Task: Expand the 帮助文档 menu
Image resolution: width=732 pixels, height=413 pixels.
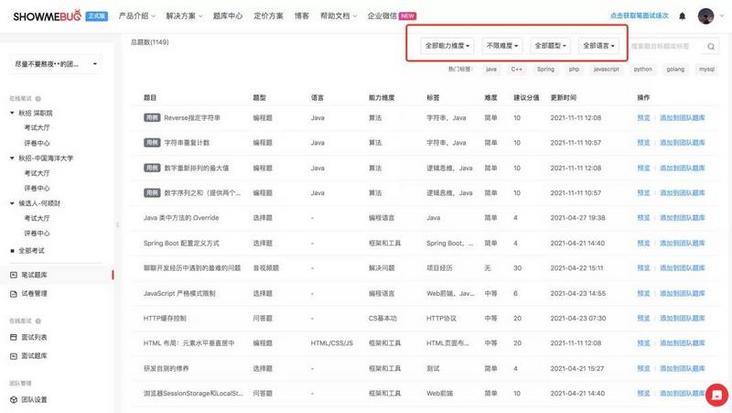Action: [x=338, y=16]
